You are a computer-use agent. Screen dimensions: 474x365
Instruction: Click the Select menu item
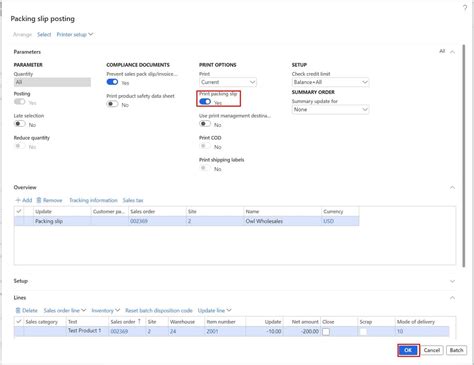pyautogui.click(x=44, y=34)
